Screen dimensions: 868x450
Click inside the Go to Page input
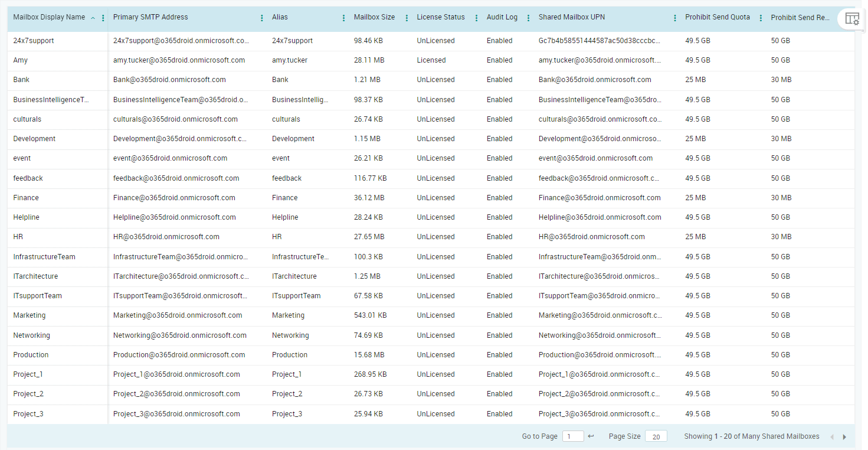click(x=572, y=436)
